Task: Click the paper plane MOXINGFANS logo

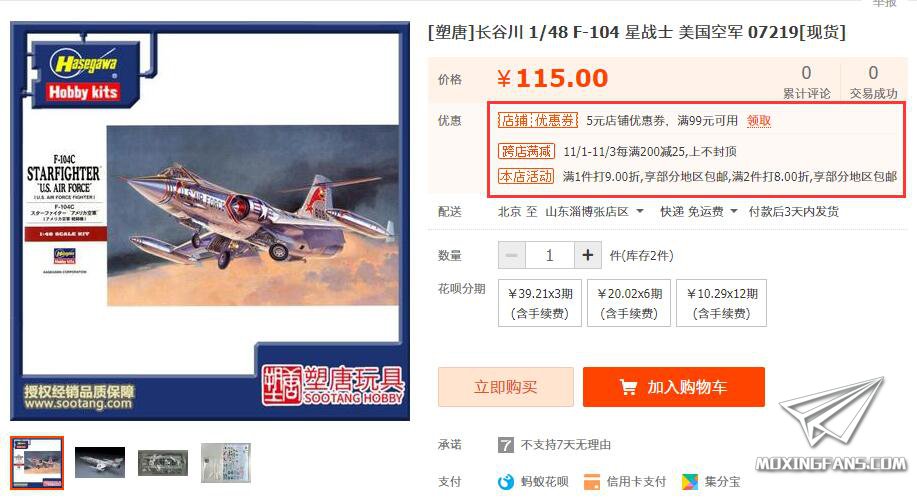Action: (832, 426)
